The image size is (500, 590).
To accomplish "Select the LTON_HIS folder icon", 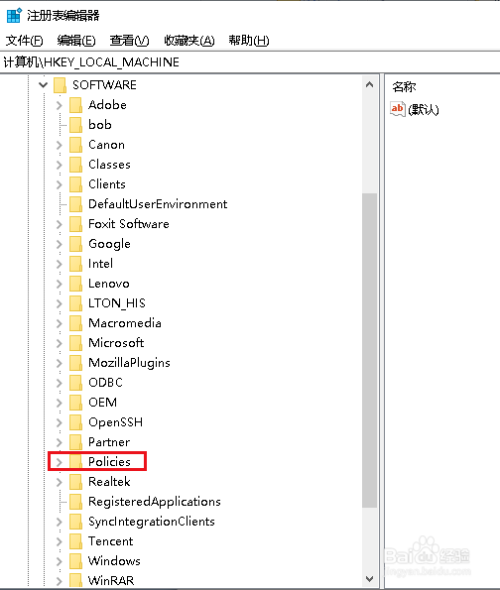I will tap(76, 303).
